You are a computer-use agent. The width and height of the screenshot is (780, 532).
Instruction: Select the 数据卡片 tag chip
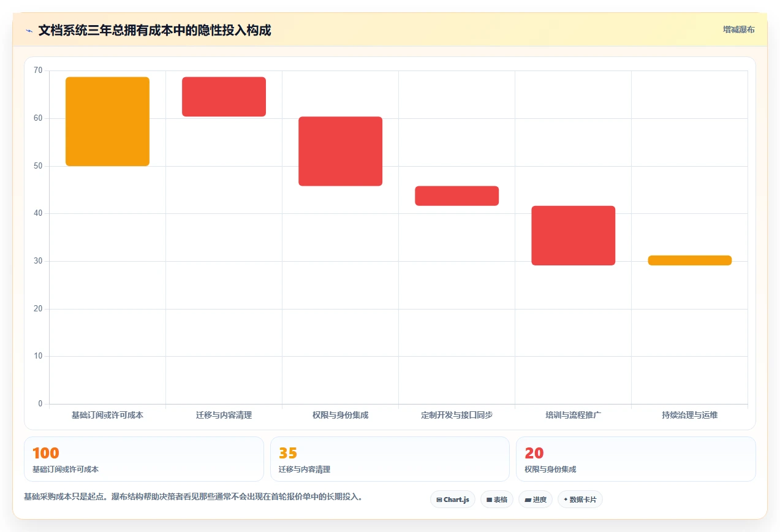(x=580, y=500)
